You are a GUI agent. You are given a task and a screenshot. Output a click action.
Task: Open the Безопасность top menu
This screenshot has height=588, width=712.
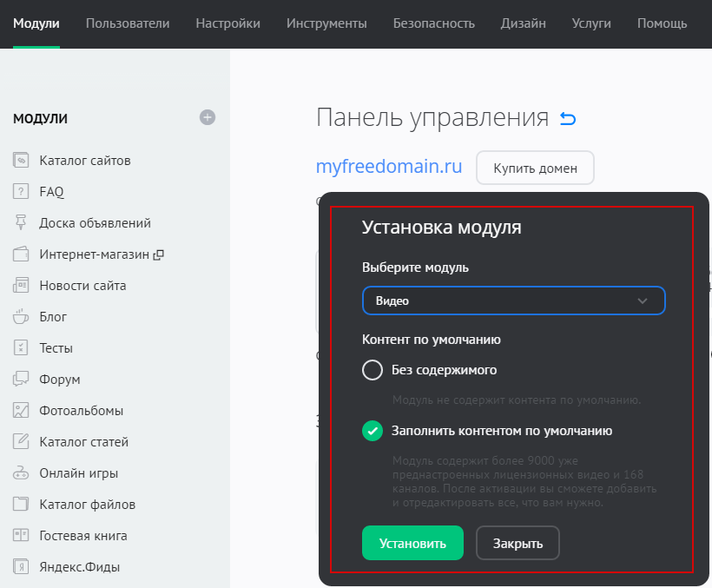433,23
